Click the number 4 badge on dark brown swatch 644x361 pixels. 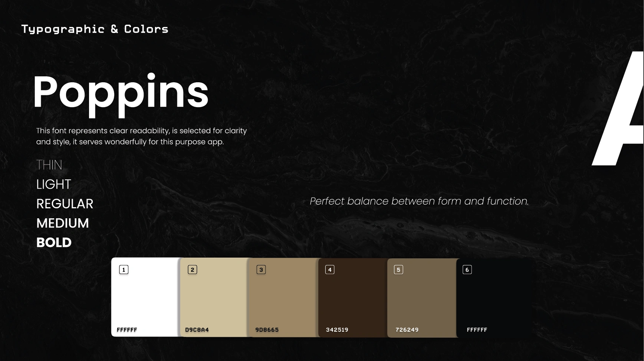330,270
